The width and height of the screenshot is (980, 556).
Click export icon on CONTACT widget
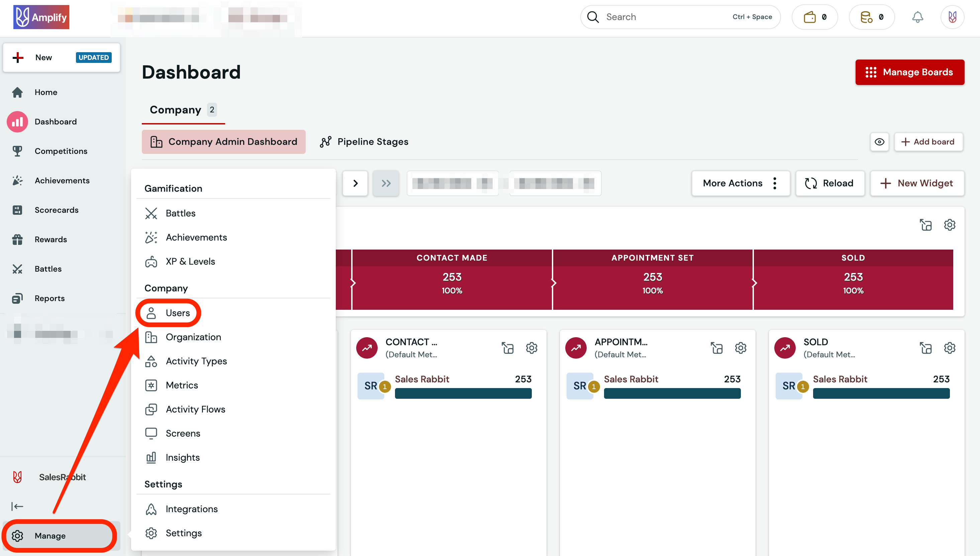[x=507, y=348]
